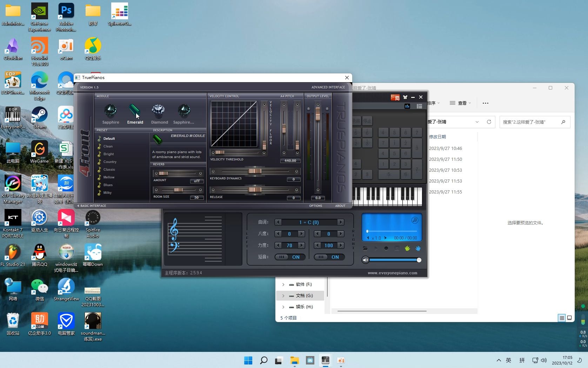Click the green left-hand icon
The image size is (588, 368).
point(407,248)
